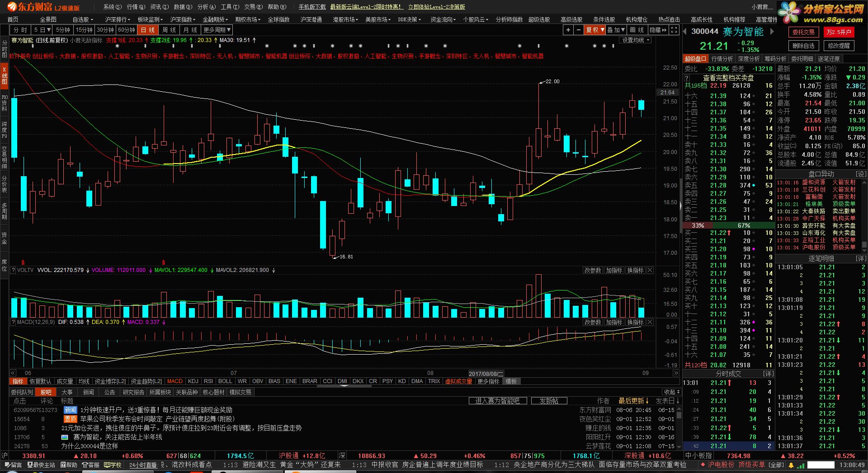This screenshot has width=868, height=473.
Task: Open the 叠加 overlay dropdown
Action: [x=616, y=30]
